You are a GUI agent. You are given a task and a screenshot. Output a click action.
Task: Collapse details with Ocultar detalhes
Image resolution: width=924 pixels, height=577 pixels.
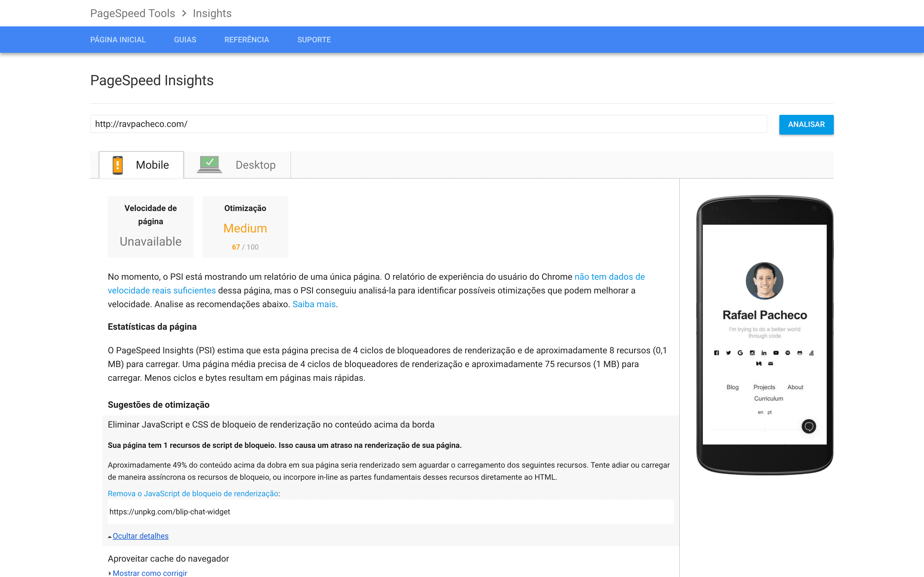click(140, 536)
